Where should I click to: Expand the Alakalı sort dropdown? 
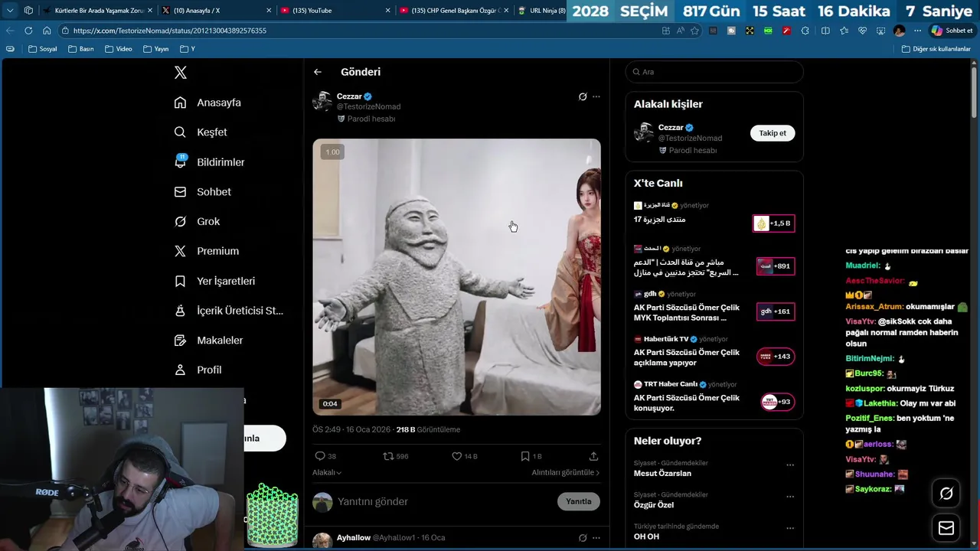pyautogui.click(x=327, y=473)
